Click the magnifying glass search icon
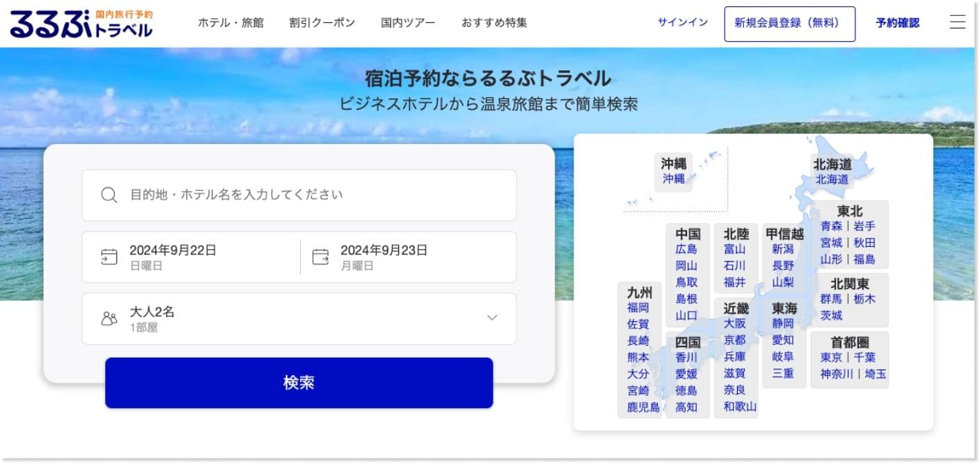The image size is (980, 464). (x=109, y=195)
